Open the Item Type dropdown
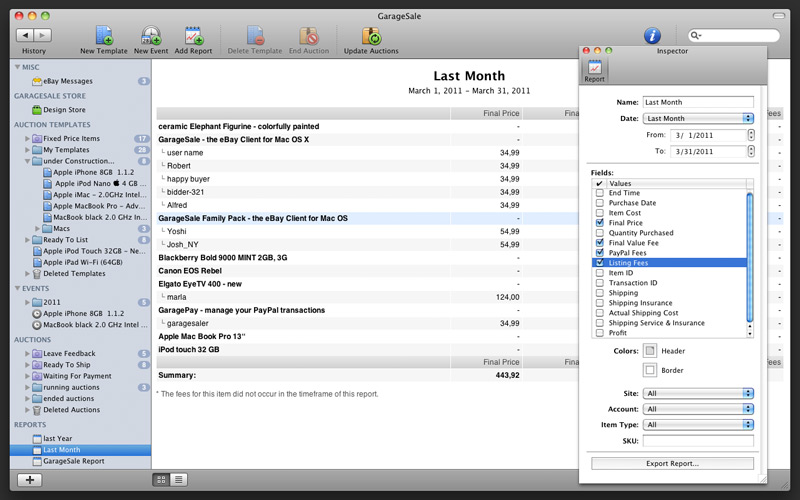The image size is (800, 500). (x=698, y=424)
